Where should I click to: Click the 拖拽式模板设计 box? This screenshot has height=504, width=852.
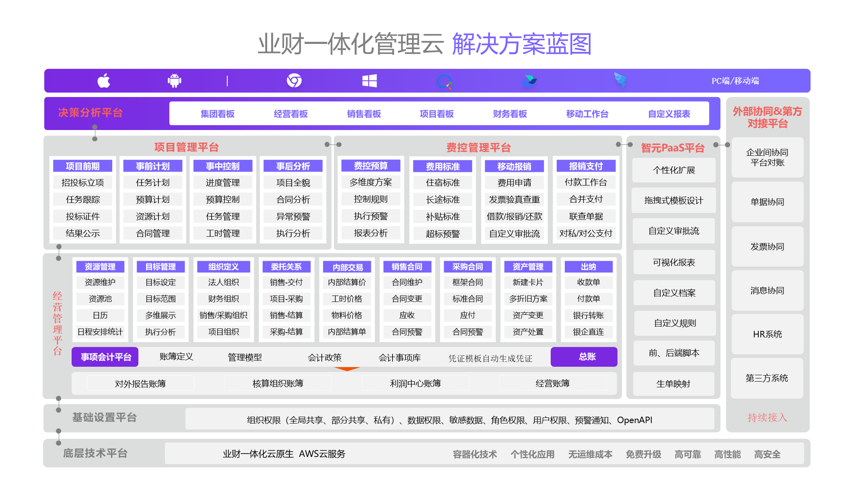click(673, 200)
